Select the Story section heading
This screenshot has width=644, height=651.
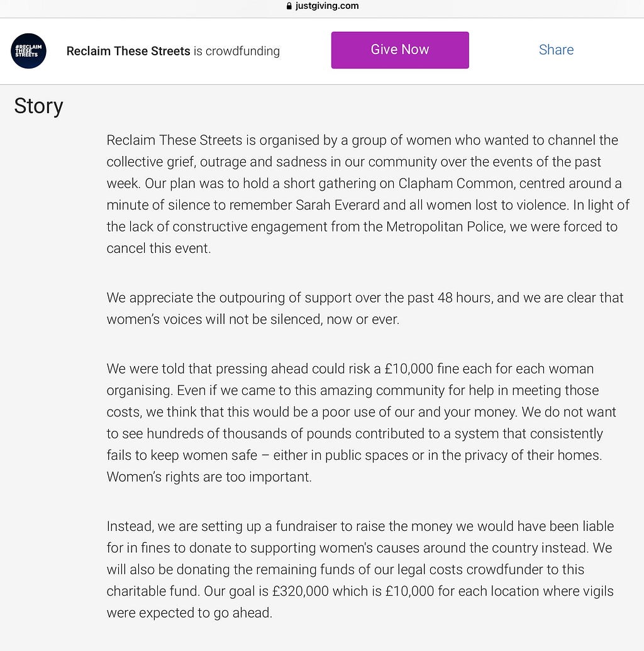pyautogui.click(x=38, y=106)
